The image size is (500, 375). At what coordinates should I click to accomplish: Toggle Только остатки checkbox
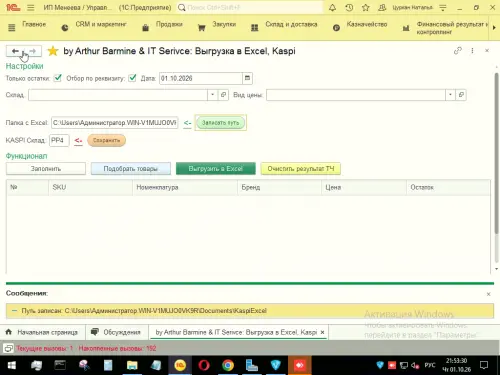coord(58,78)
